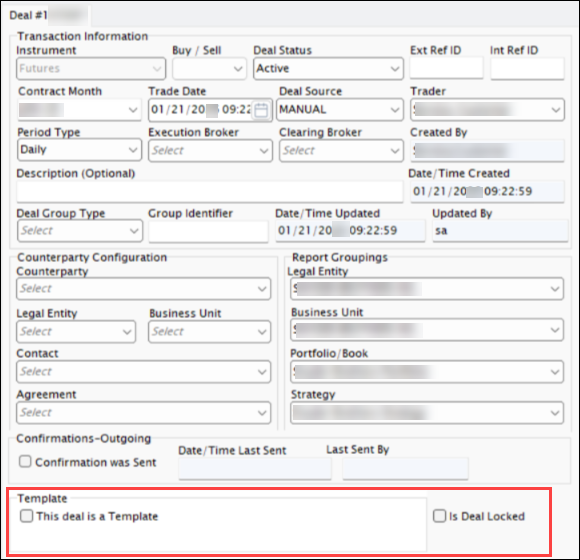The height and width of the screenshot is (560, 580).
Task: Click the Date/Time Created field
Action: tap(487, 192)
